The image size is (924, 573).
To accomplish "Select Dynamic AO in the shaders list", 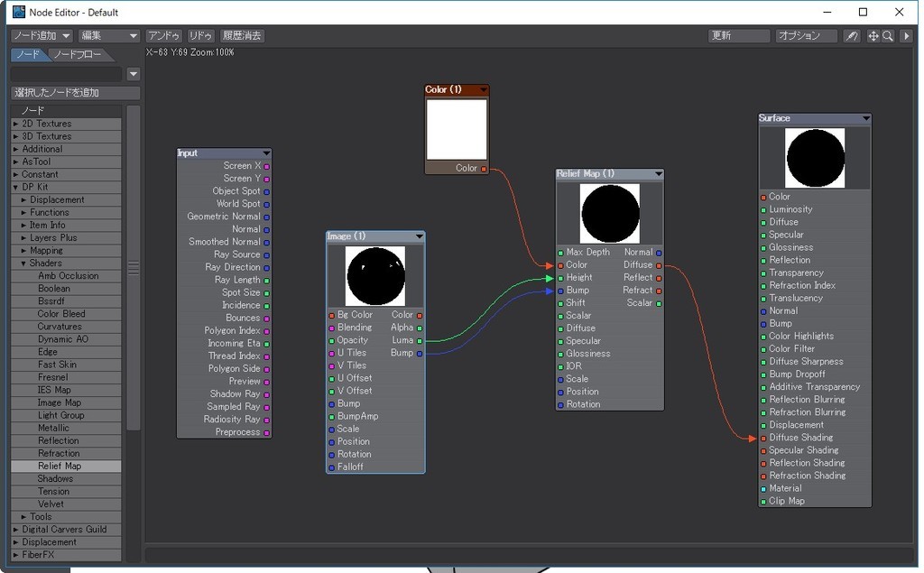I will pos(66,339).
